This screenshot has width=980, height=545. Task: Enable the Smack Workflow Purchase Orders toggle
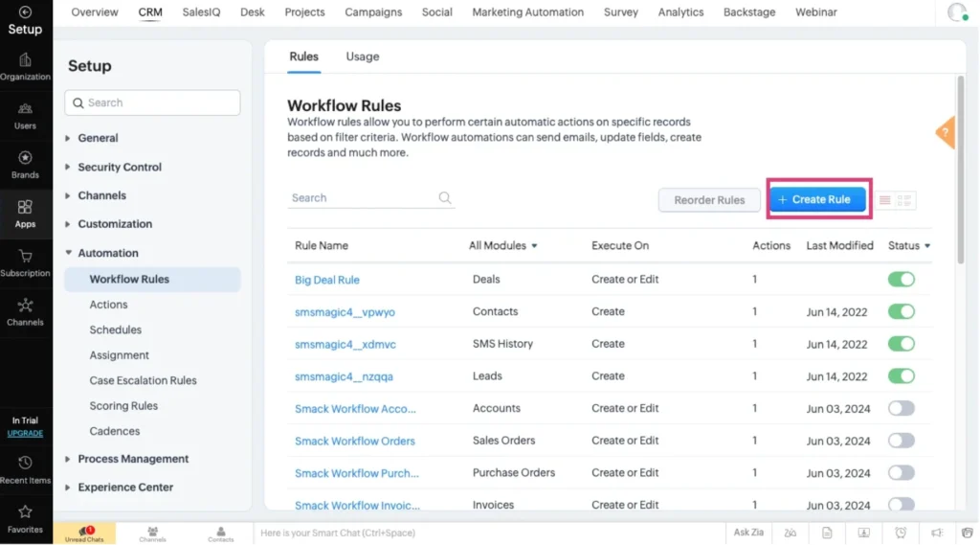(x=902, y=472)
